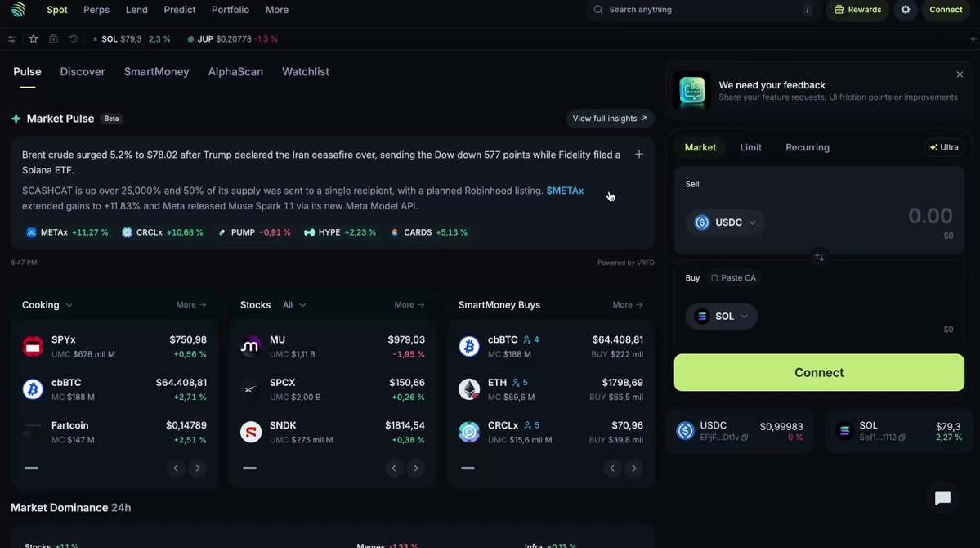Close the feedback banner
This screenshot has height=548, width=980.
(x=960, y=74)
